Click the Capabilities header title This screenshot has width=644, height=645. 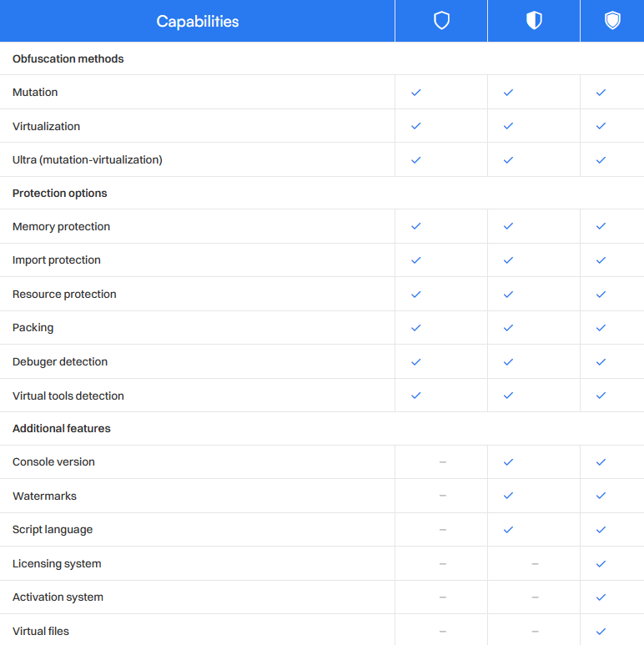[x=198, y=22]
